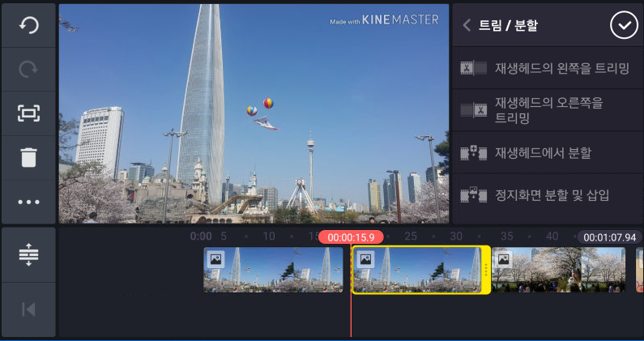Click the trim-right scissors film icon

pos(474,110)
